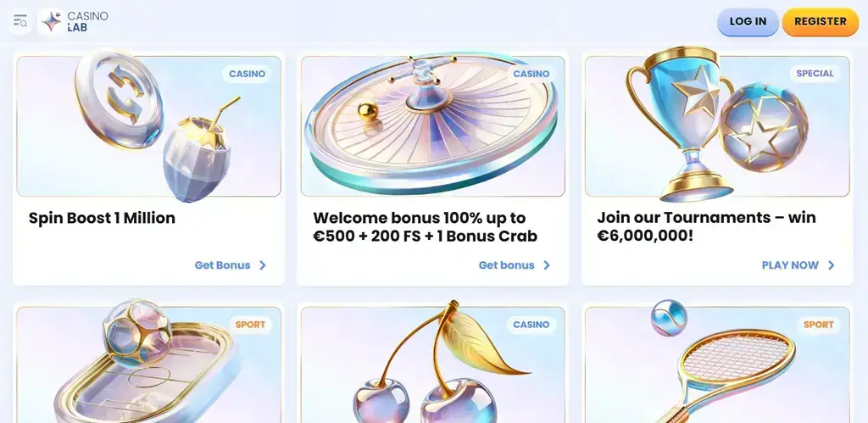Image resolution: width=868 pixels, height=423 pixels.
Task: Click PLAY NOW on Tournaments card
Action: pyautogui.click(x=790, y=265)
